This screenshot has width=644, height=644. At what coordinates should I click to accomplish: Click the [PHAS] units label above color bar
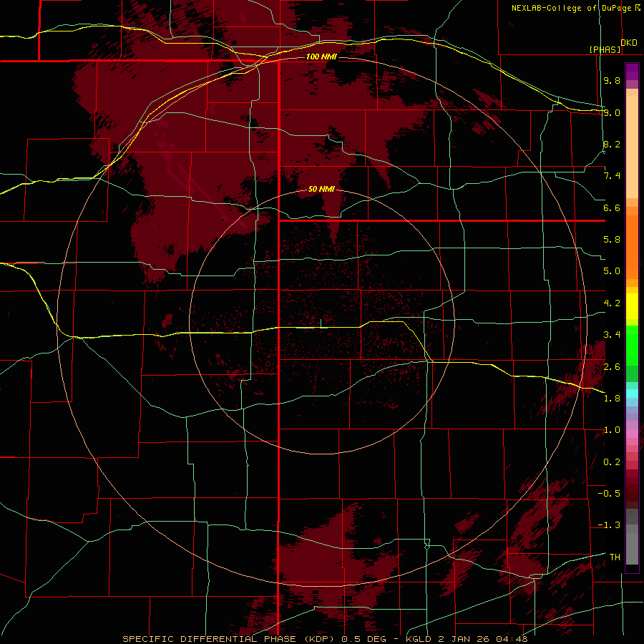pyautogui.click(x=605, y=49)
